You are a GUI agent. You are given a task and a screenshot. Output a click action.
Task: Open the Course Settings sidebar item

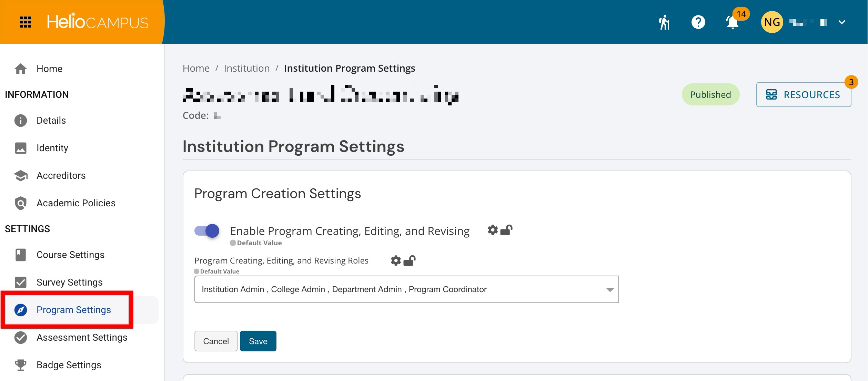coord(70,255)
